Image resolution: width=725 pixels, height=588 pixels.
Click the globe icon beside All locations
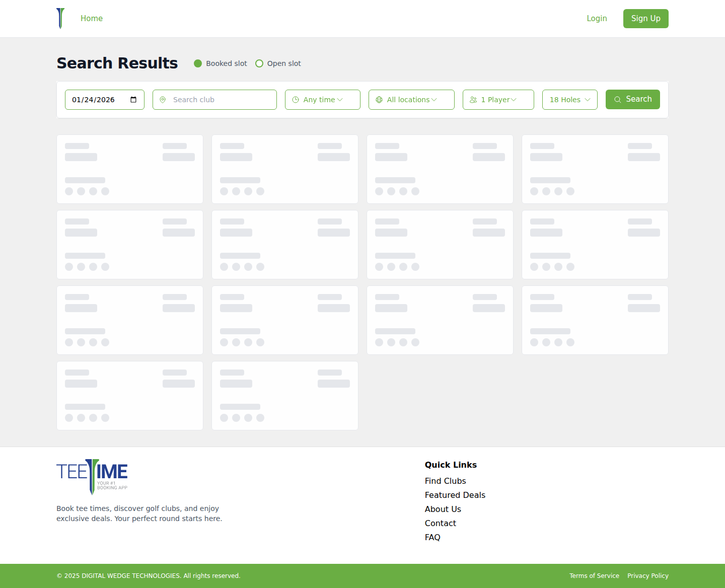click(x=379, y=100)
